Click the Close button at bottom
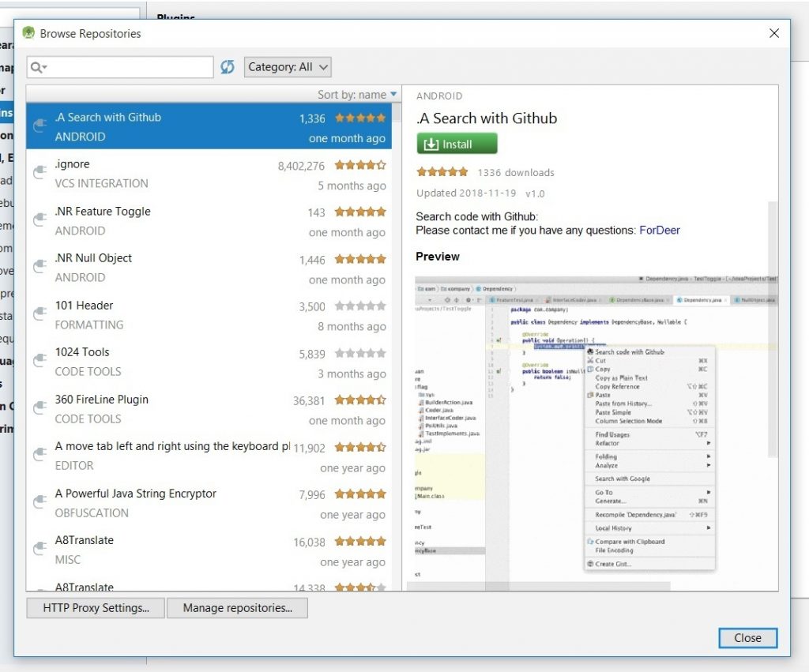Image resolution: width=809 pixels, height=672 pixels. [x=747, y=638]
